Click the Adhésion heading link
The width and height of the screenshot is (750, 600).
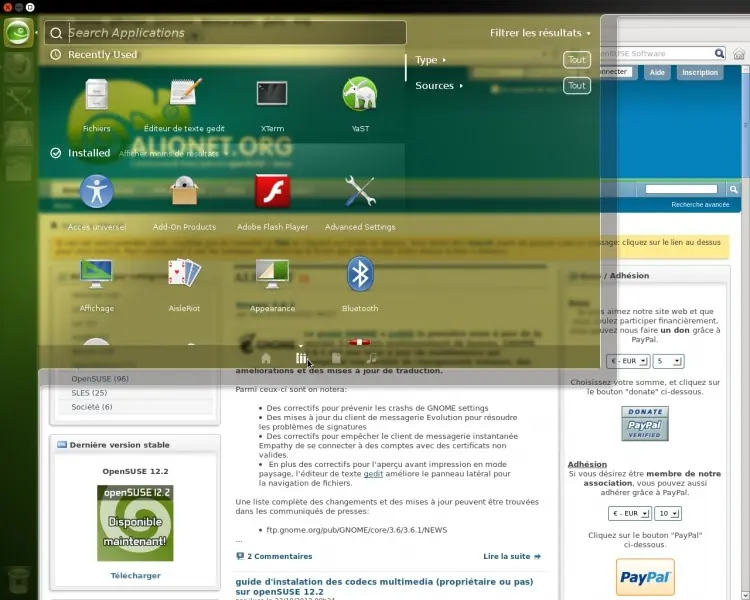coord(587,464)
